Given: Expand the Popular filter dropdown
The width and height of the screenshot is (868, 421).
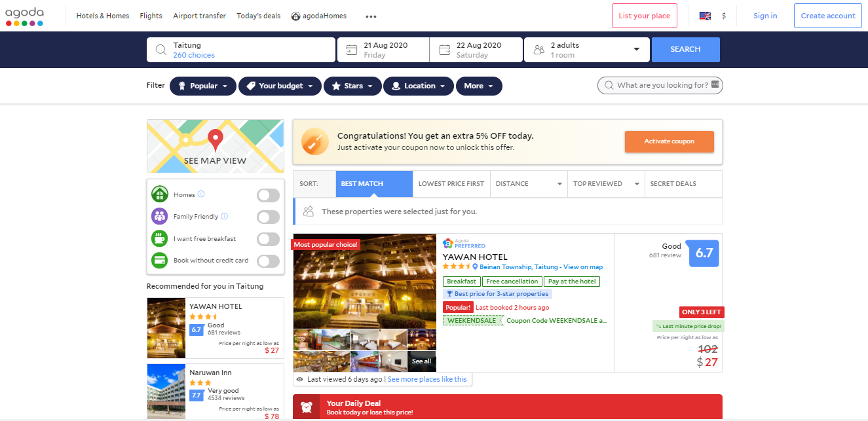Looking at the screenshot, I should [x=203, y=86].
